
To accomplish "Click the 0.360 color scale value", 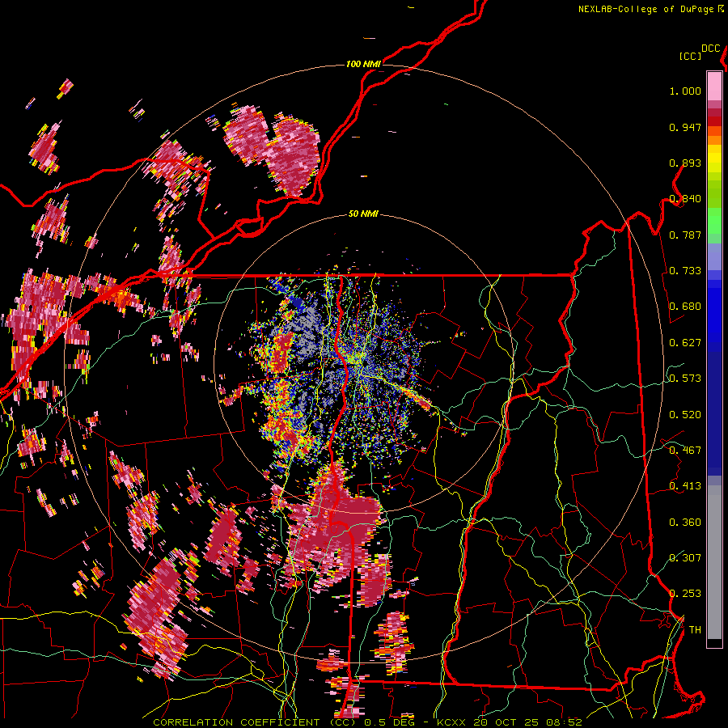I will coord(685,523).
